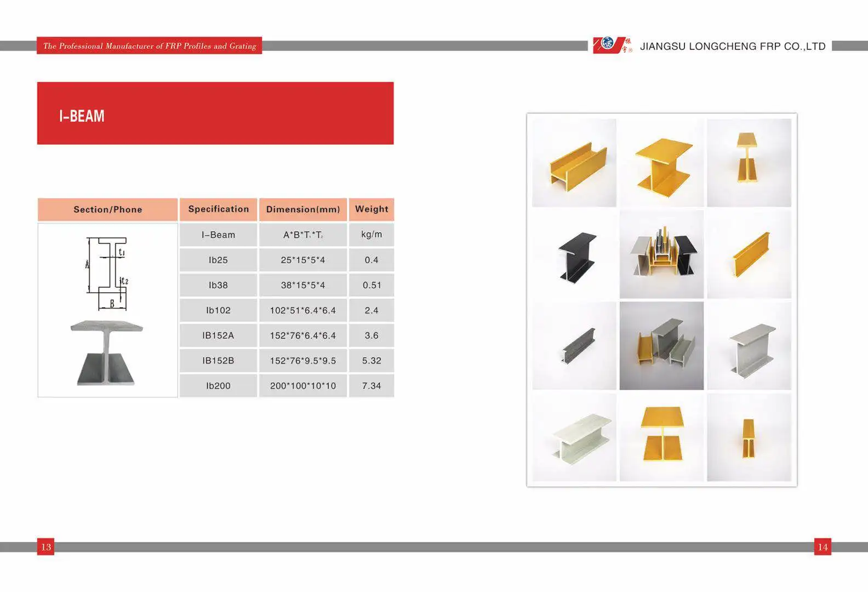Viewport: 868px width, 592px height.
Task: Click the grey I-beam photo under the diagram
Action: [x=107, y=352]
